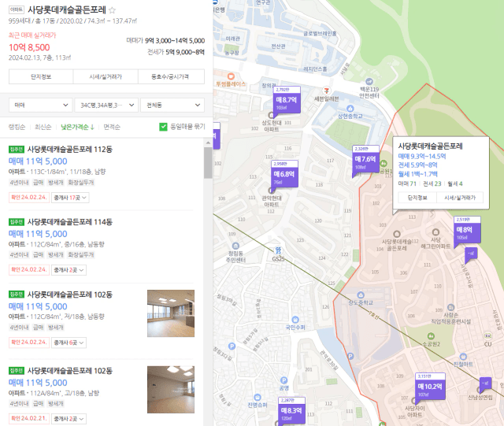
Task: Click the 사랑손 직업적응훈련시설 icon
Action: (x=450, y=307)
